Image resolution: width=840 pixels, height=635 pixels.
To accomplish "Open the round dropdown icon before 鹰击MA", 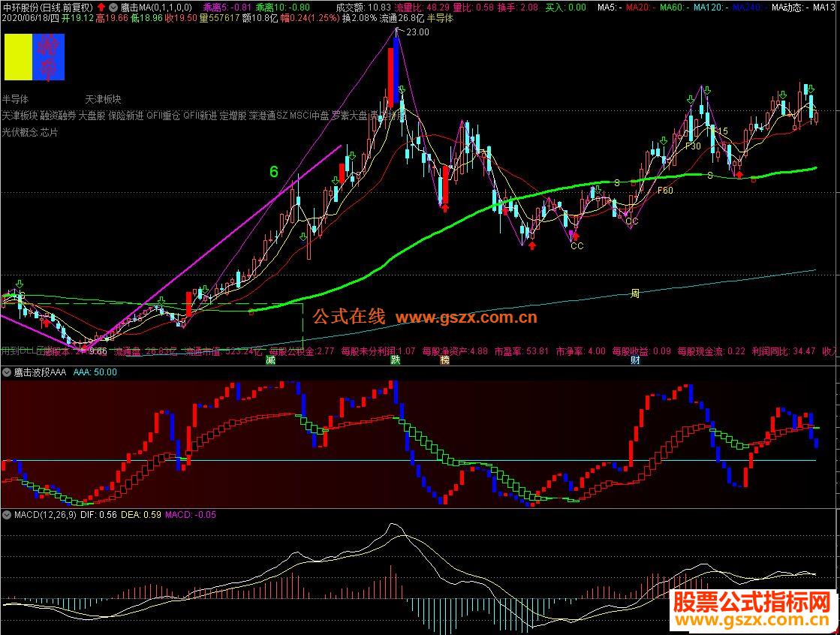I will (x=113, y=8).
